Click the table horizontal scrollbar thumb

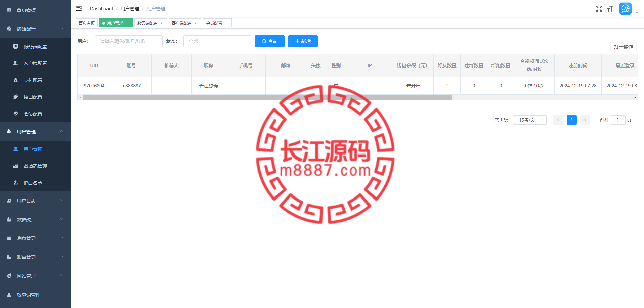[x=267, y=98]
